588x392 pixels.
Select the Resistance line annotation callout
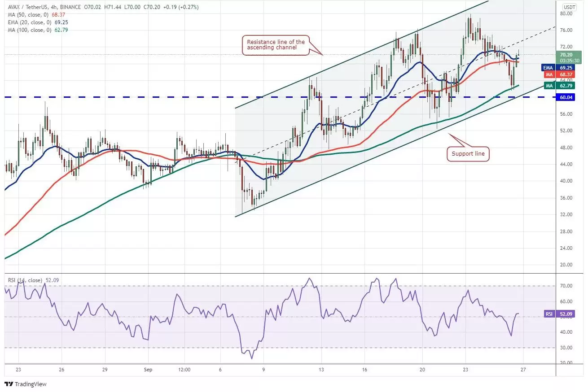[276, 45]
